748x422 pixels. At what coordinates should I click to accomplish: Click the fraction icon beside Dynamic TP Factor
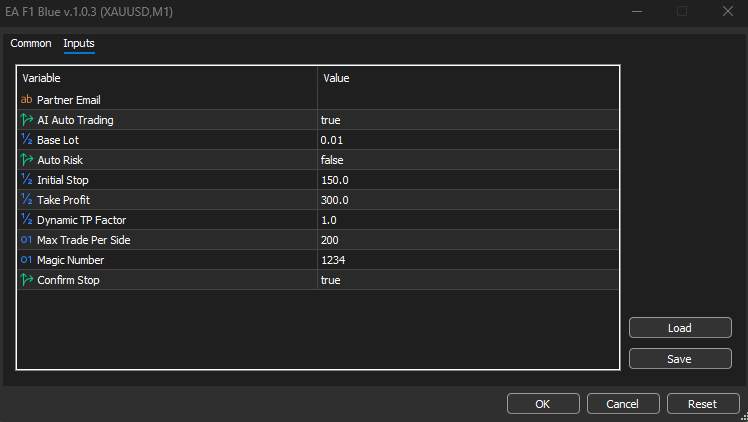pyautogui.click(x=26, y=220)
